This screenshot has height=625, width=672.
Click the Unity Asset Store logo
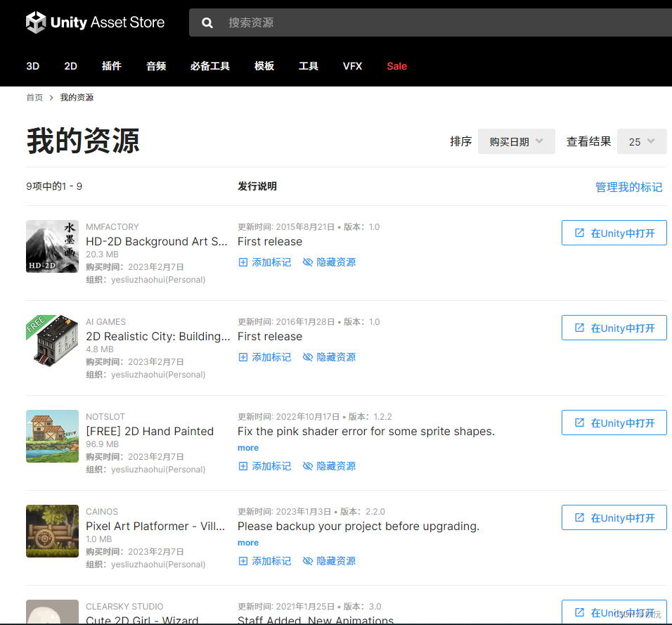(95, 22)
